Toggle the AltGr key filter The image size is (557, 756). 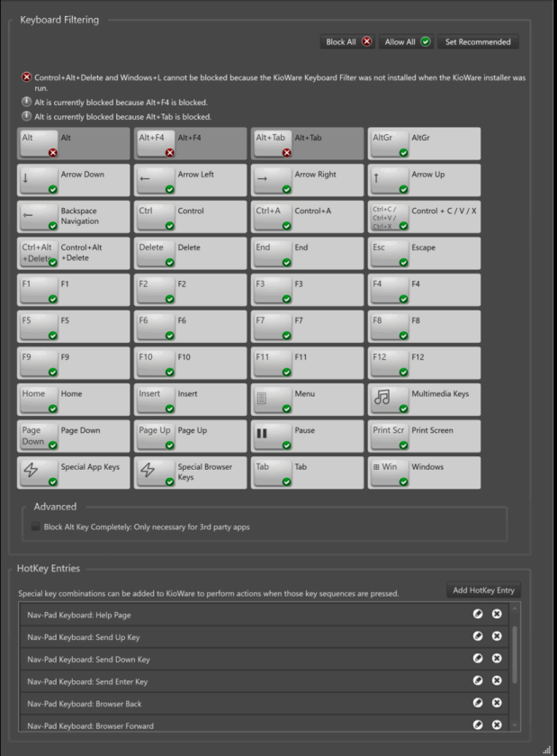click(x=424, y=143)
